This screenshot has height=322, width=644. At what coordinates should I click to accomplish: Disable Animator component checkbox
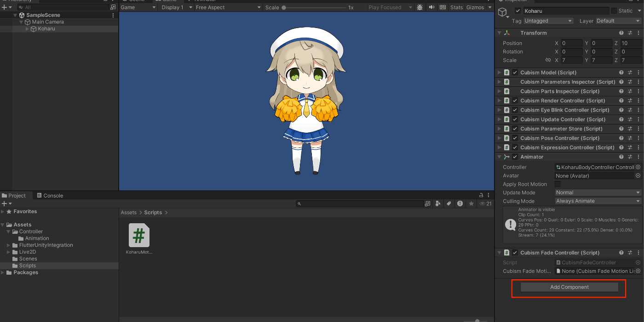(x=515, y=157)
